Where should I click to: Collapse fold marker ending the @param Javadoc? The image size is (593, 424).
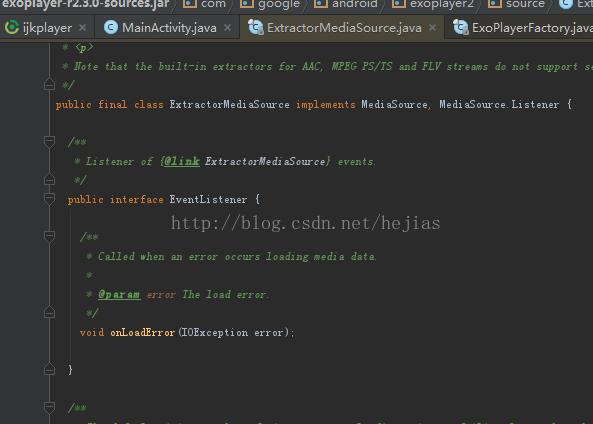coord(49,312)
